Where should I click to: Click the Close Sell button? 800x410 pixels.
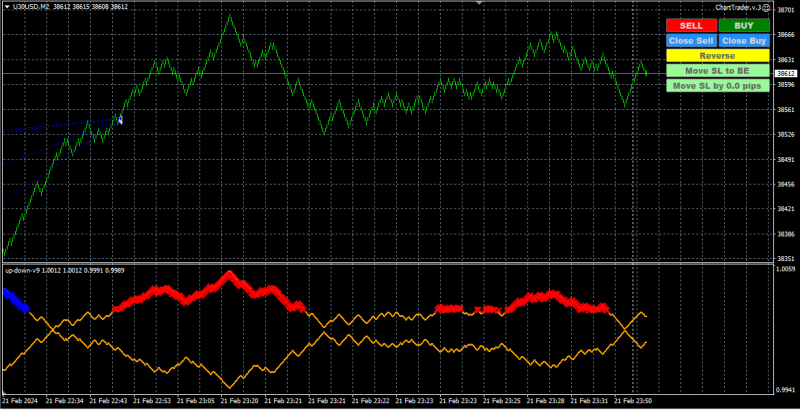point(691,41)
